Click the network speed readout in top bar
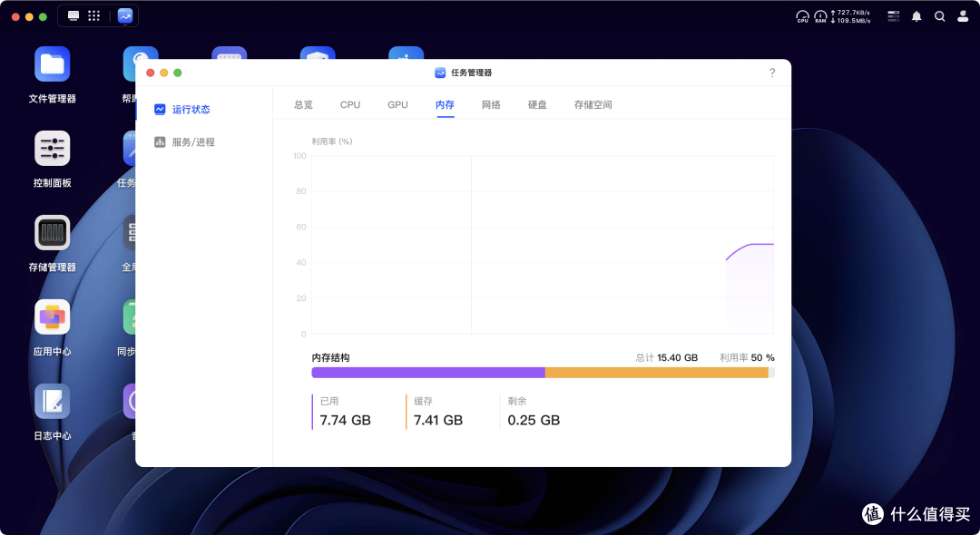This screenshot has width=980, height=535. [x=850, y=16]
